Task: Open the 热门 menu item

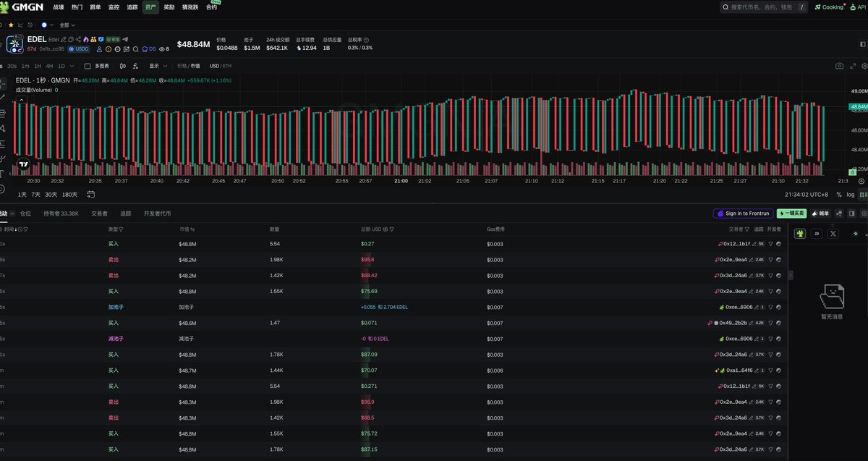Action: point(77,7)
